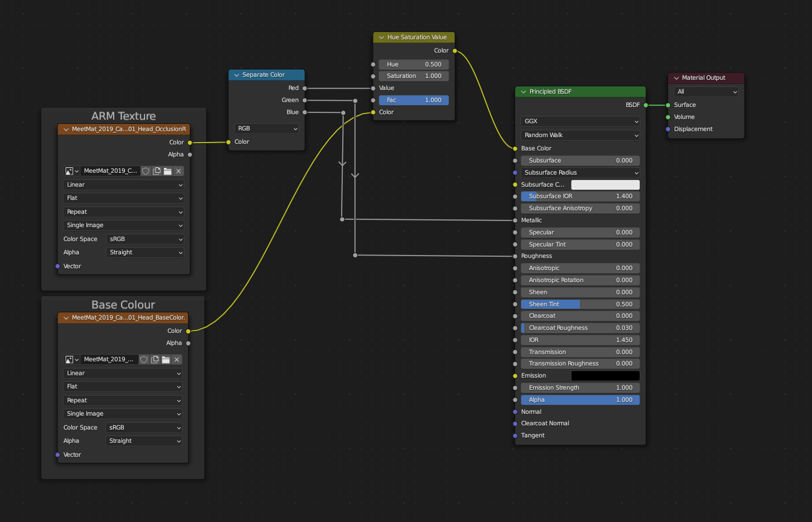Image resolution: width=812 pixels, height=522 pixels.
Task: Unlink the Base Colour image with the X icon
Action: [x=175, y=359]
